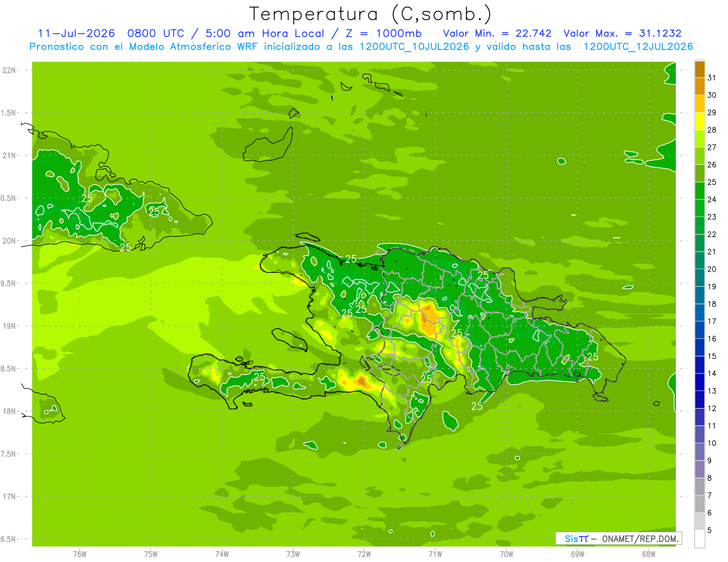Click the "73W" longitude axis label
This screenshot has width=728, height=562.
(x=293, y=554)
